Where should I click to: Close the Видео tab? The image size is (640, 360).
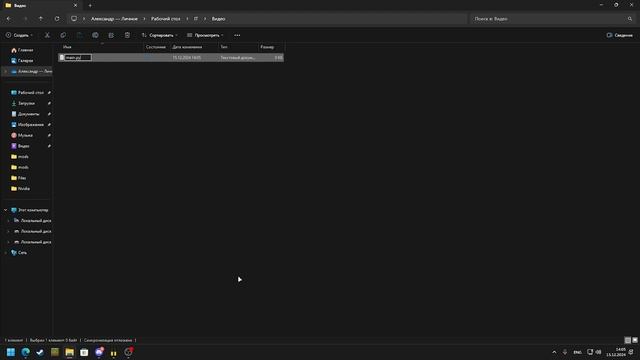tap(75, 5)
